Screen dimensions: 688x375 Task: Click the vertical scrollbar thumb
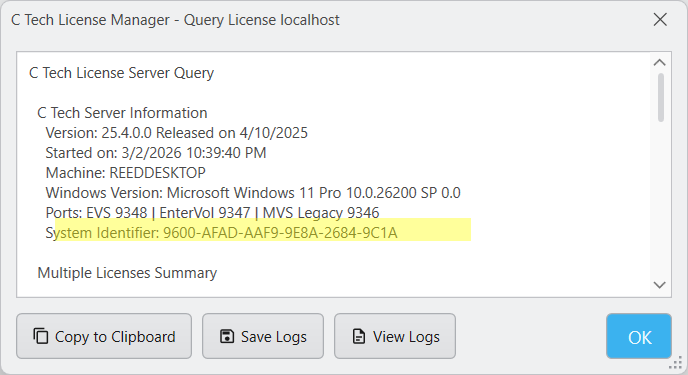[661, 97]
